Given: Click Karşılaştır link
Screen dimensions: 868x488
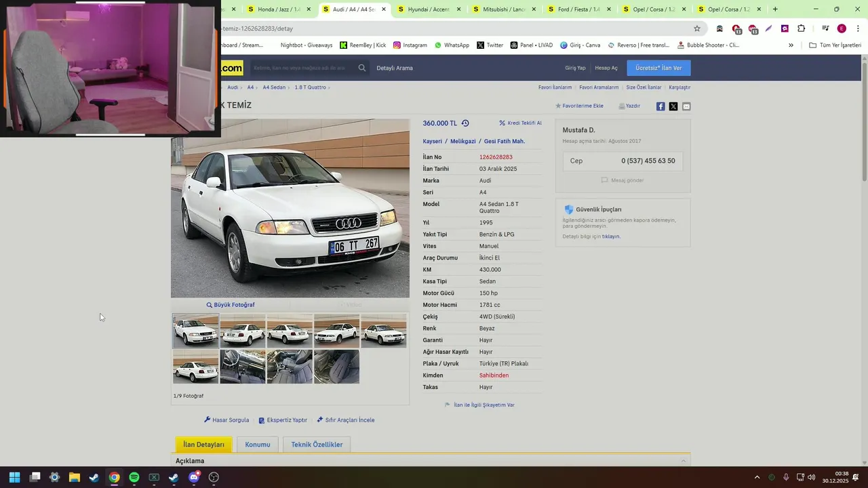Looking at the screenshot, I should [679, 87].
